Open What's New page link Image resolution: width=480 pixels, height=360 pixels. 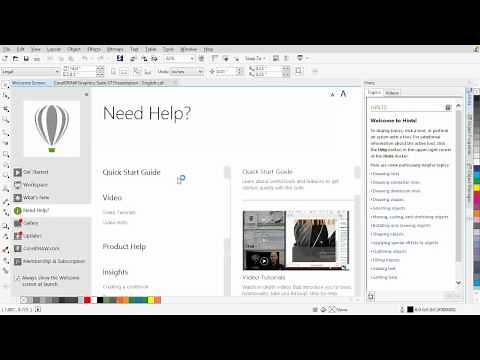36,197
